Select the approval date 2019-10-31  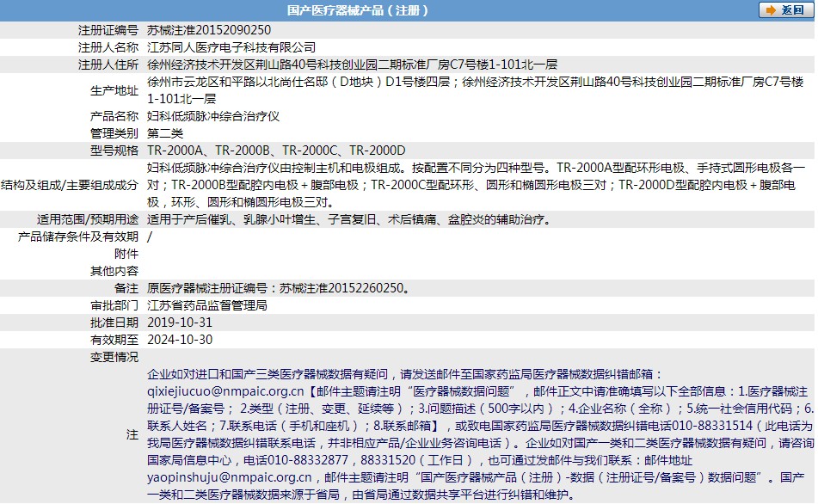tap(180, 323)
